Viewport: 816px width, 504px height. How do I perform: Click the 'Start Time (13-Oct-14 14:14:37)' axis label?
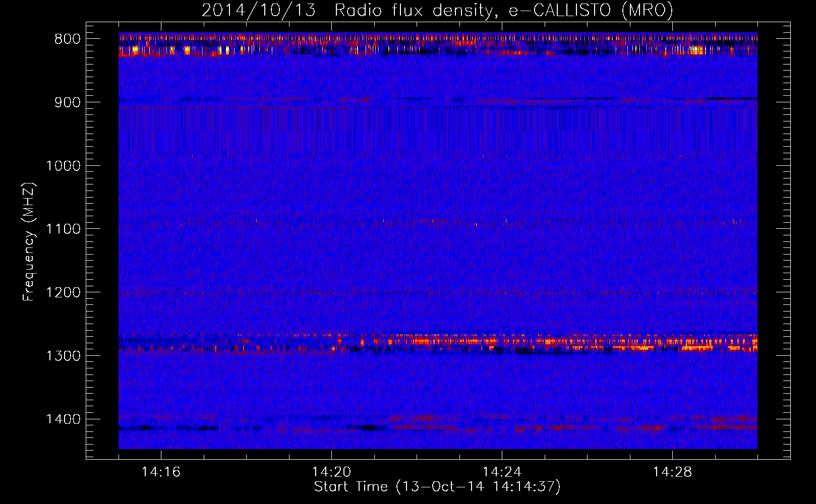coord(437,487)
